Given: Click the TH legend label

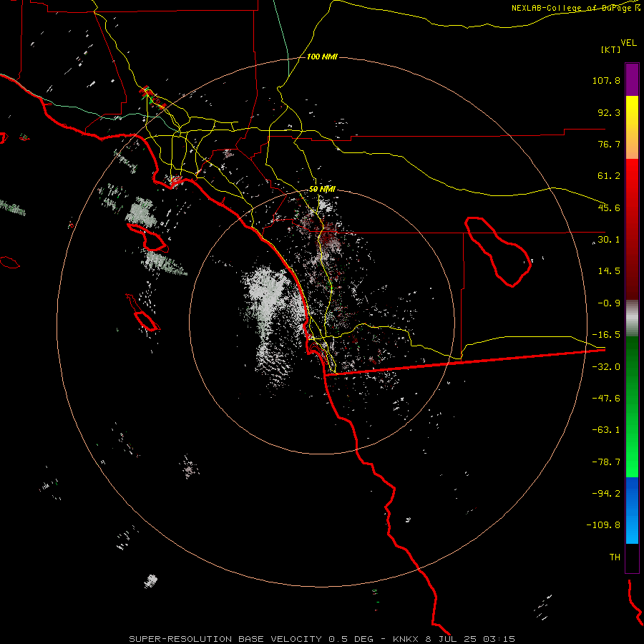Looking at the screenshot, I should pyautogui.click(x=615, y=557).
